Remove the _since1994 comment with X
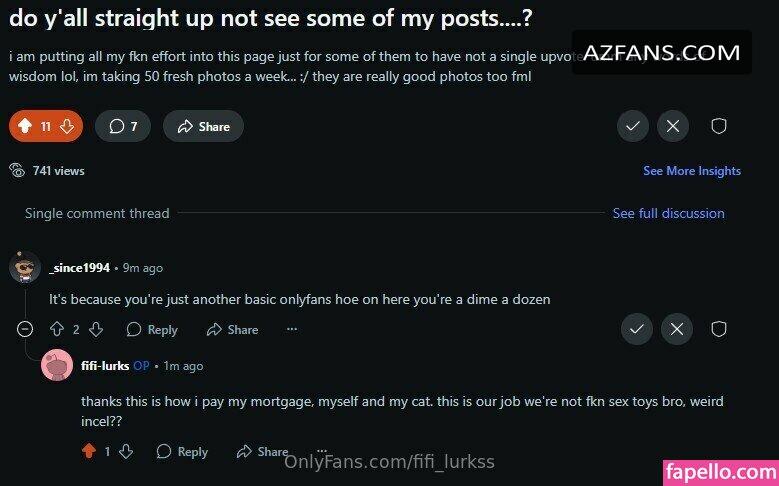The height and width of the screenshot is (486, 779). (677, 329)
